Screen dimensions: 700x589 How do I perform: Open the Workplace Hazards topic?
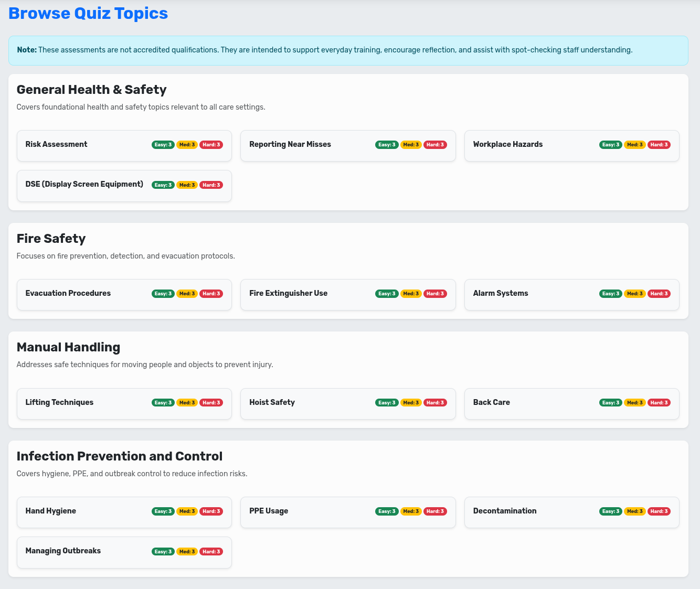(508, 145)
